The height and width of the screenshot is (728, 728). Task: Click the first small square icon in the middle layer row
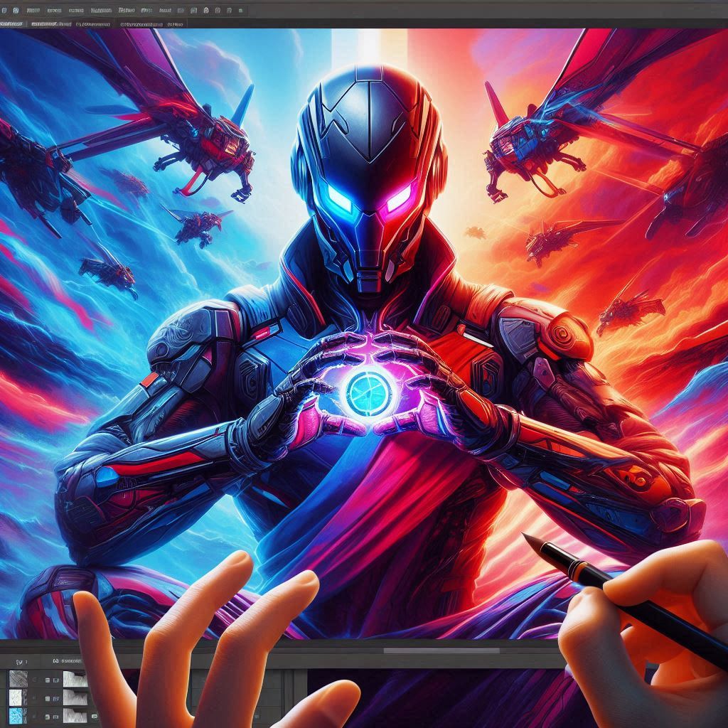point(48,699)
